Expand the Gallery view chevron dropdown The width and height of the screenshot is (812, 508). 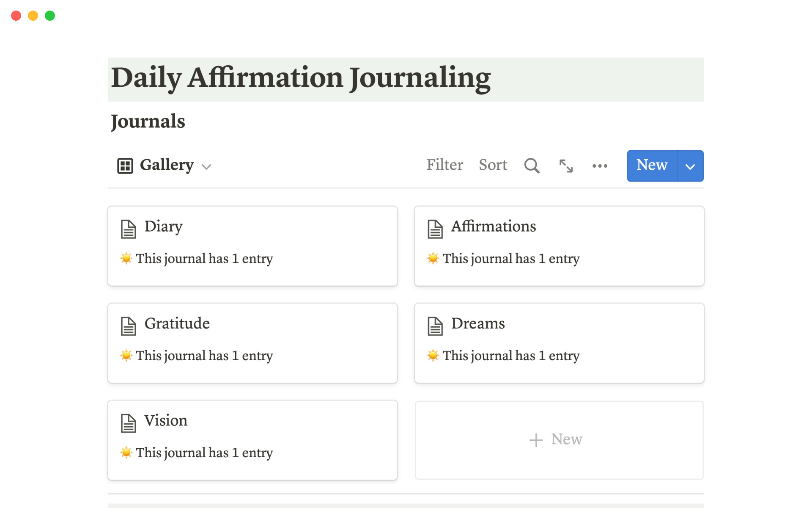[206, 167]
